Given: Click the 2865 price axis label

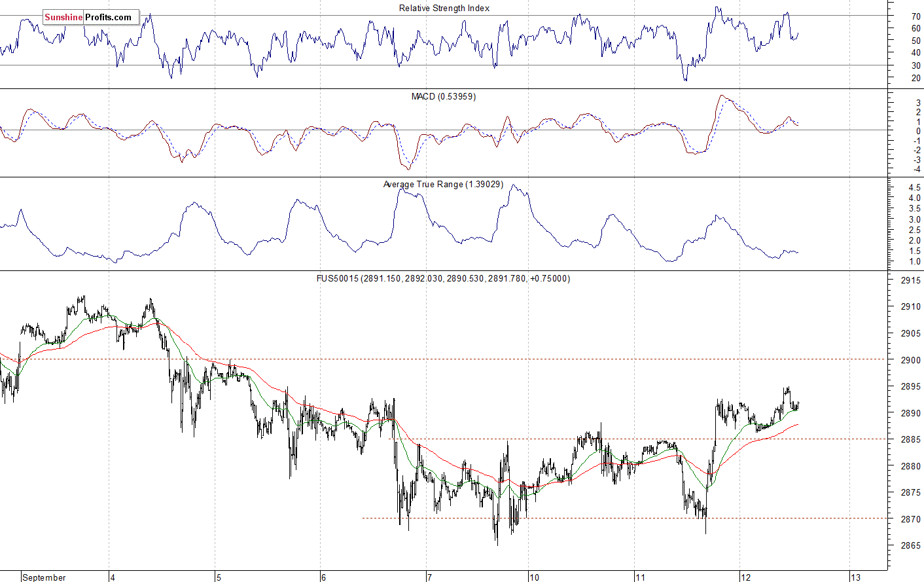Looking at the screenshot, I should pyautogui.click(x=911, y=545).
